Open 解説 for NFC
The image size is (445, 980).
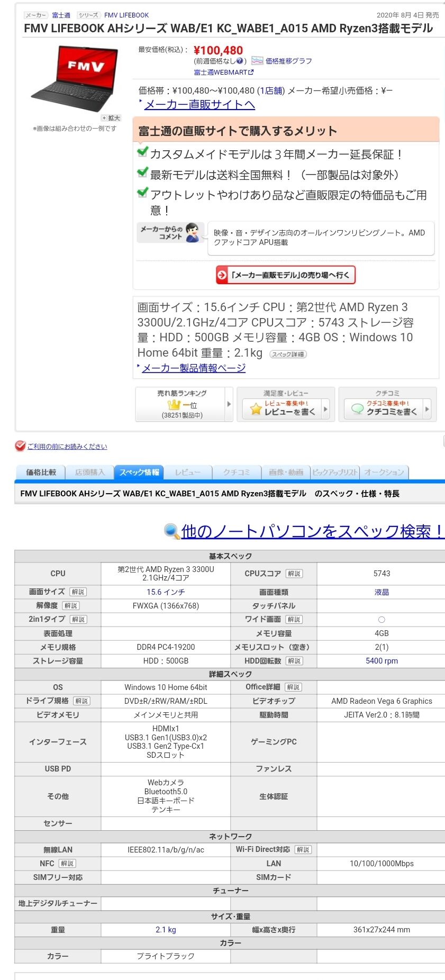pos(67,864)
